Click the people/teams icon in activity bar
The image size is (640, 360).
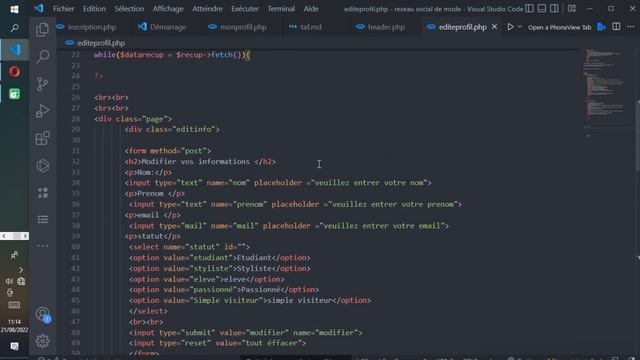click(42, 193)
